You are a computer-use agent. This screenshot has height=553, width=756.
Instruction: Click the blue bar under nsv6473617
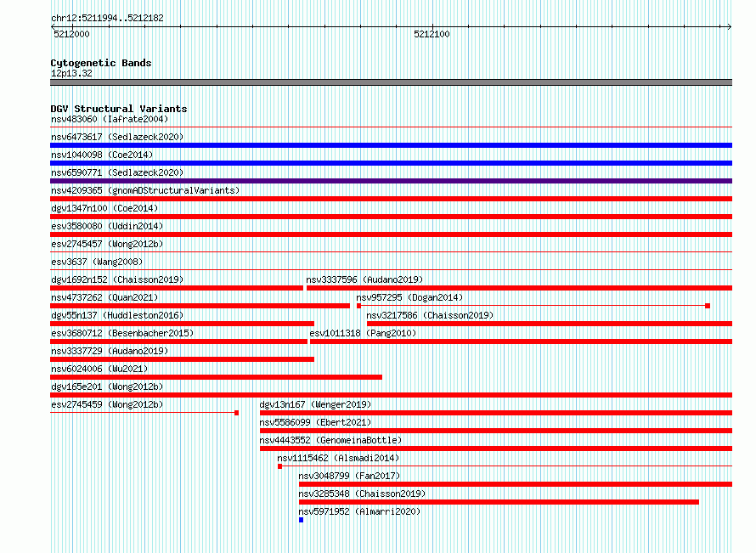coord(391,145)
